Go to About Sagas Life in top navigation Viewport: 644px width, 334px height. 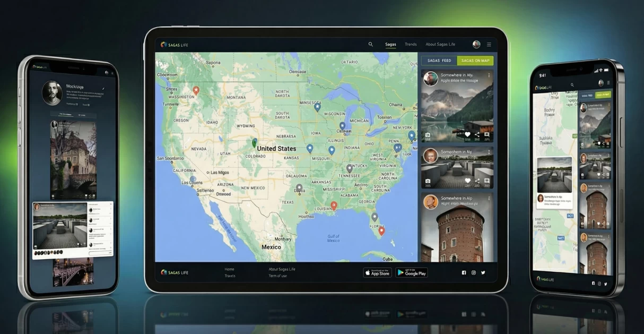coord(440,45)
